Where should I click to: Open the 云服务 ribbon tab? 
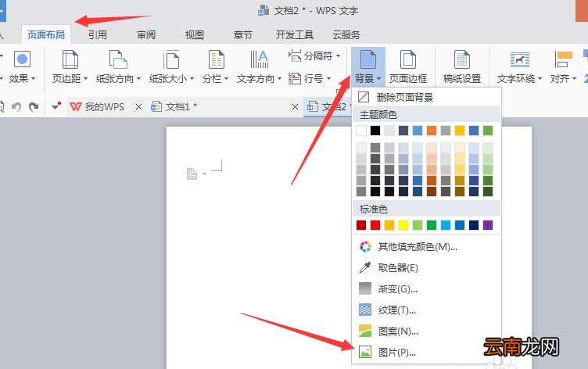click(346, 35)
